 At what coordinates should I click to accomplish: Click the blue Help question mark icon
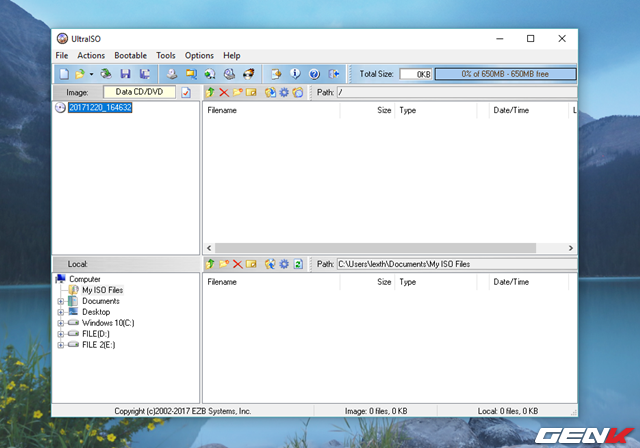314,74
